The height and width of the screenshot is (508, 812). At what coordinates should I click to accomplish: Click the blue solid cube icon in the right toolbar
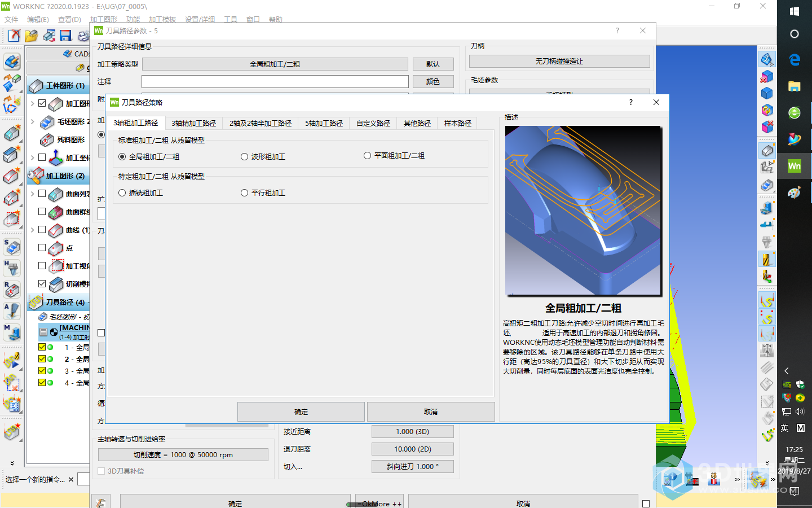(766, 93)
